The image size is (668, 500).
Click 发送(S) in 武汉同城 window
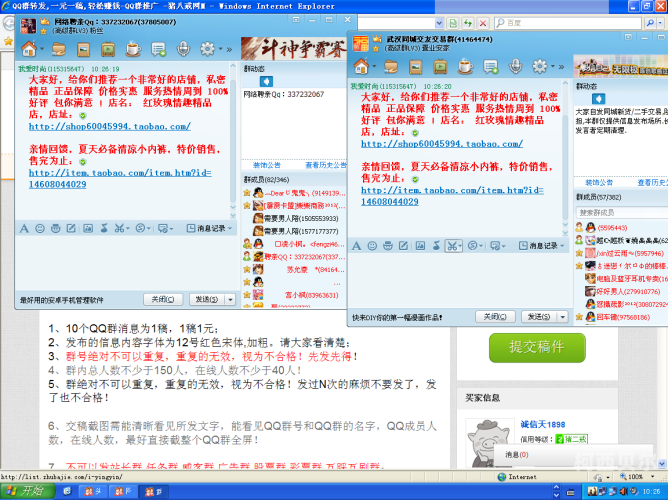[539, 317]
